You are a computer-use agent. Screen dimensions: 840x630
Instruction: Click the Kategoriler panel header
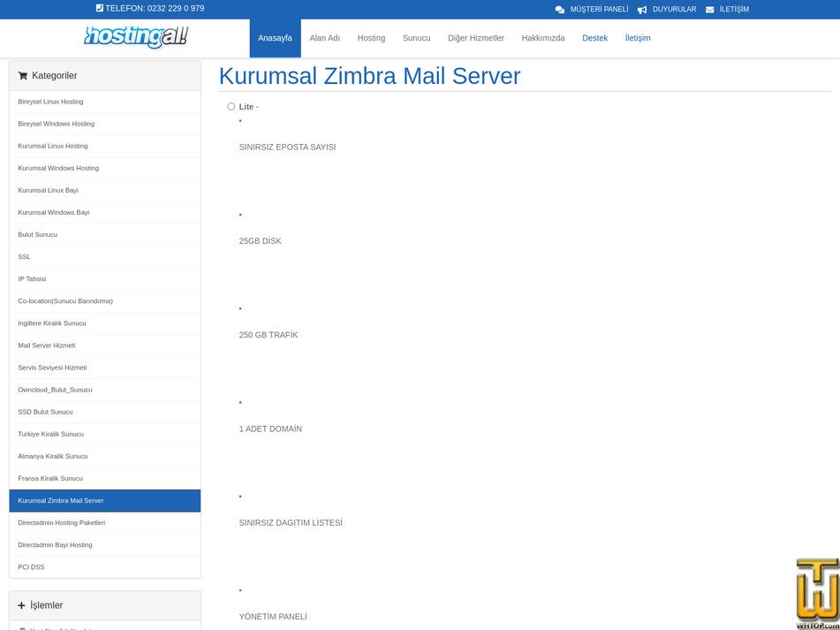point(105,75)
